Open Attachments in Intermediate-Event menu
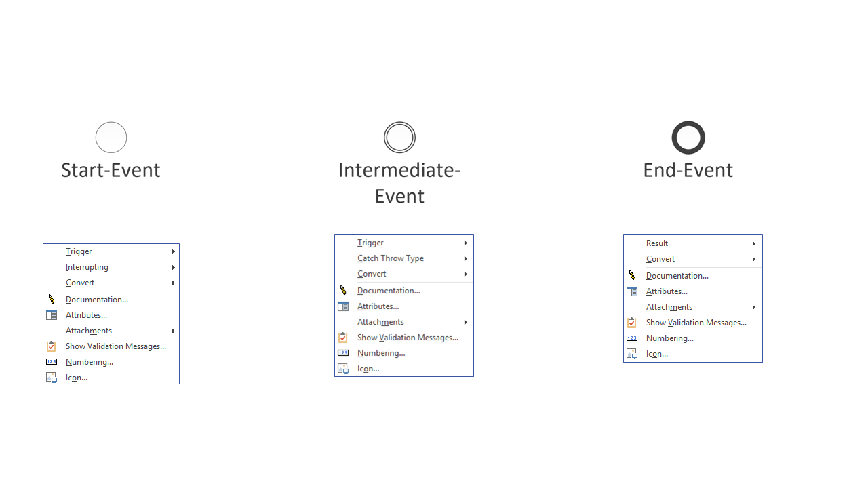 point(380,322)
